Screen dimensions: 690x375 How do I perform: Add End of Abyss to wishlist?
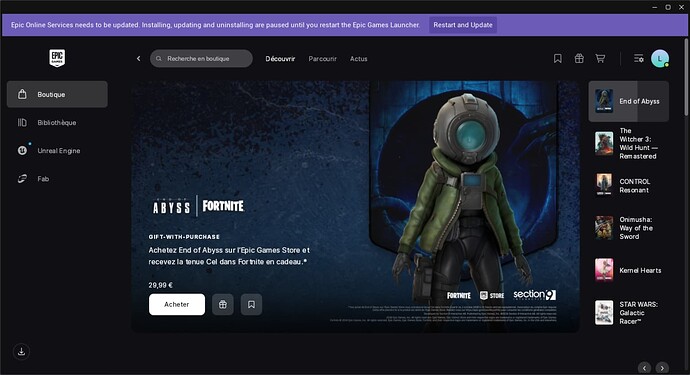coord(251,304)
